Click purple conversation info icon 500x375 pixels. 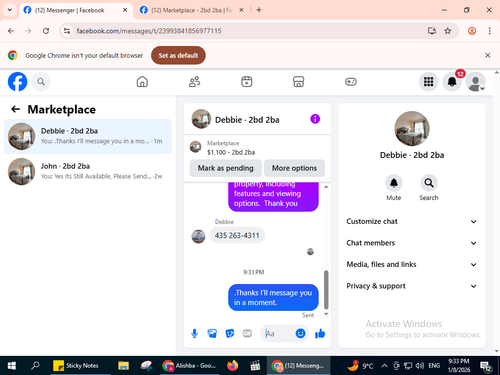point(315,119)
